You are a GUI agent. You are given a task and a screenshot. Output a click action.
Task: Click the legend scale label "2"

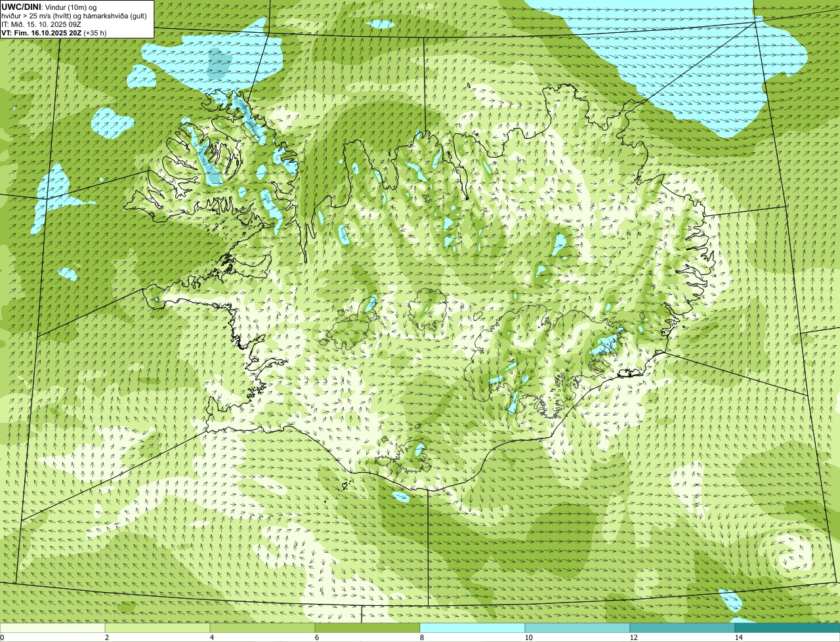click(107, 637)
